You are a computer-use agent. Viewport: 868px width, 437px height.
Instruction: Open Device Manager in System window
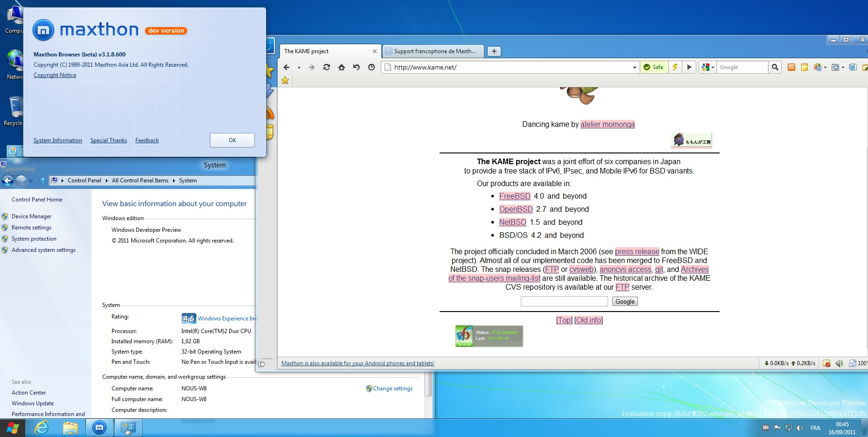31,216
